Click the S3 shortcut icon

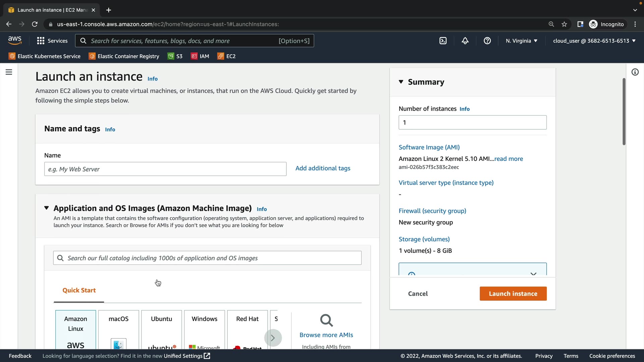coord(171,56)
